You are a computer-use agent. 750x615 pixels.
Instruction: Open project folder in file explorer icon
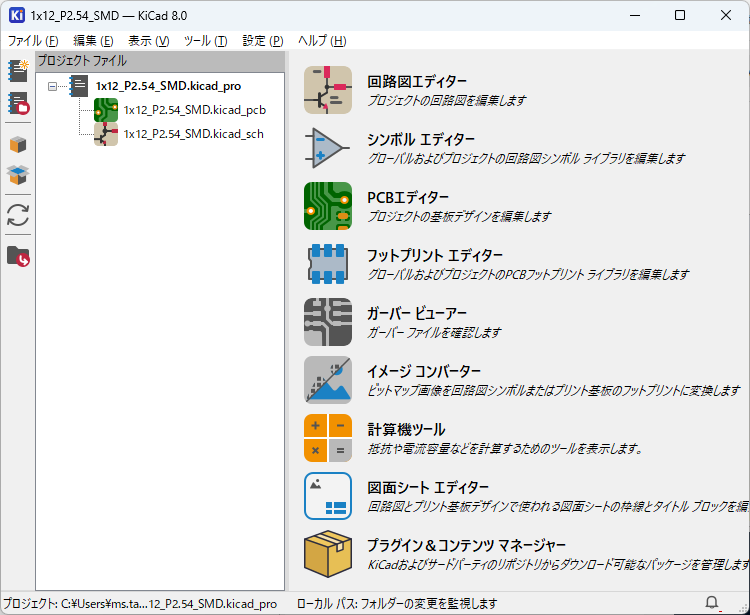(x=17, y=256)
